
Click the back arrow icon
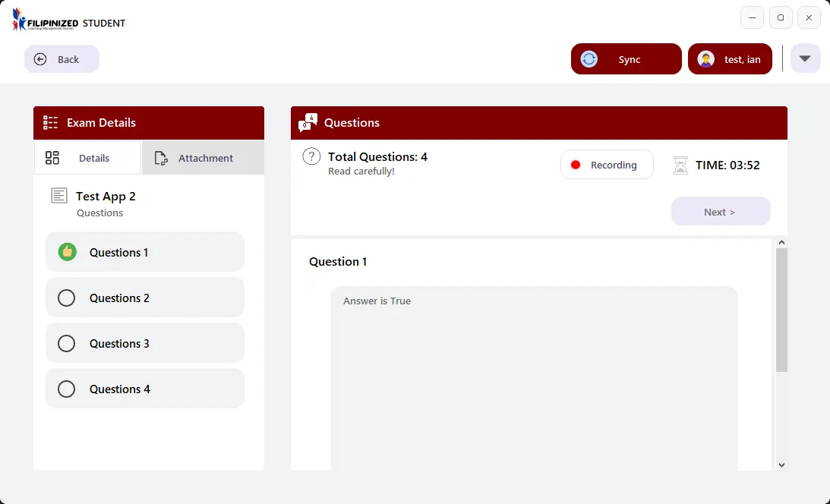pyautogui.click(x=40, y=59)
